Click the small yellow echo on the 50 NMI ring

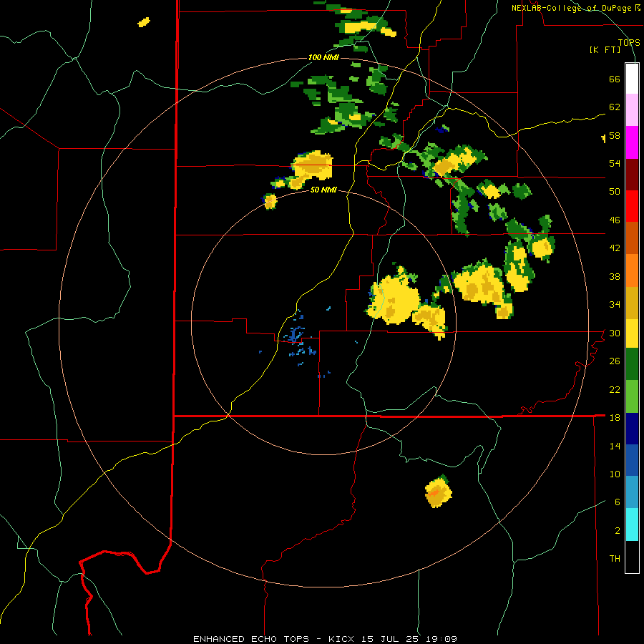[270, 201]
